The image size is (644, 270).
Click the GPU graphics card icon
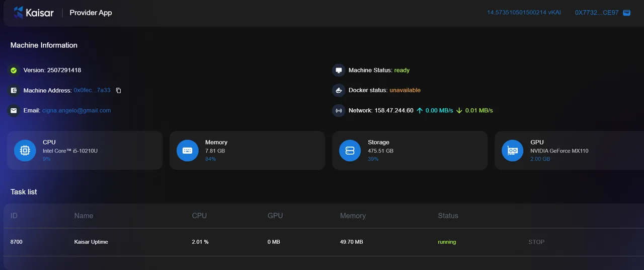(513, 150)
